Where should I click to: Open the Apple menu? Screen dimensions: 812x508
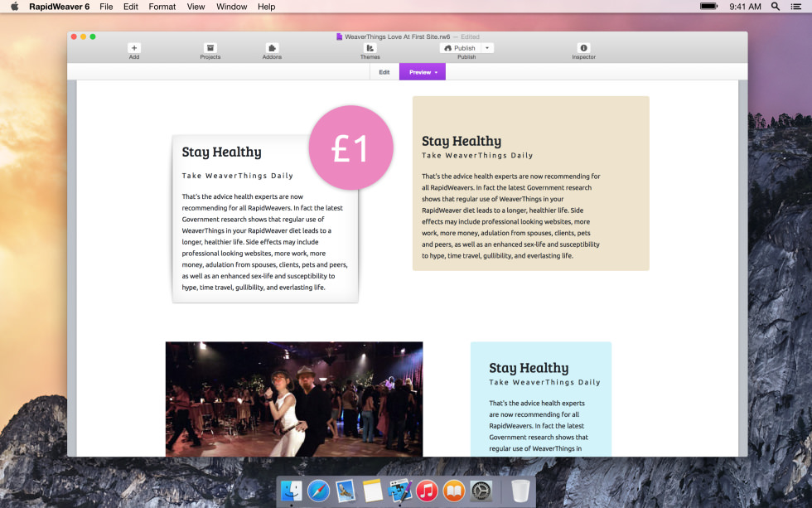(15, 7)
